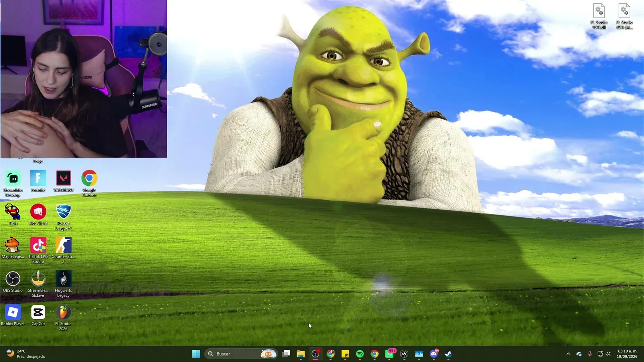Show hidden system tray icons
The image size is (644, 362).
[x=568, y=354]
